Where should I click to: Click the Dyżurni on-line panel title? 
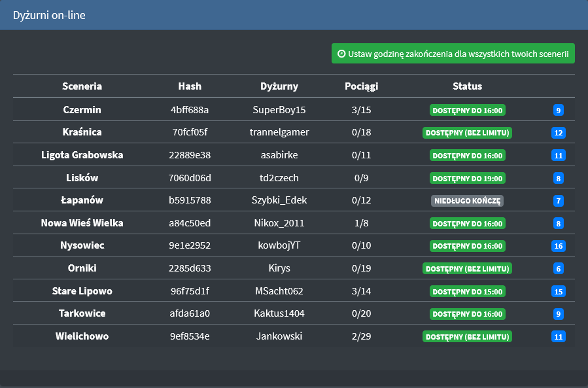49,15
